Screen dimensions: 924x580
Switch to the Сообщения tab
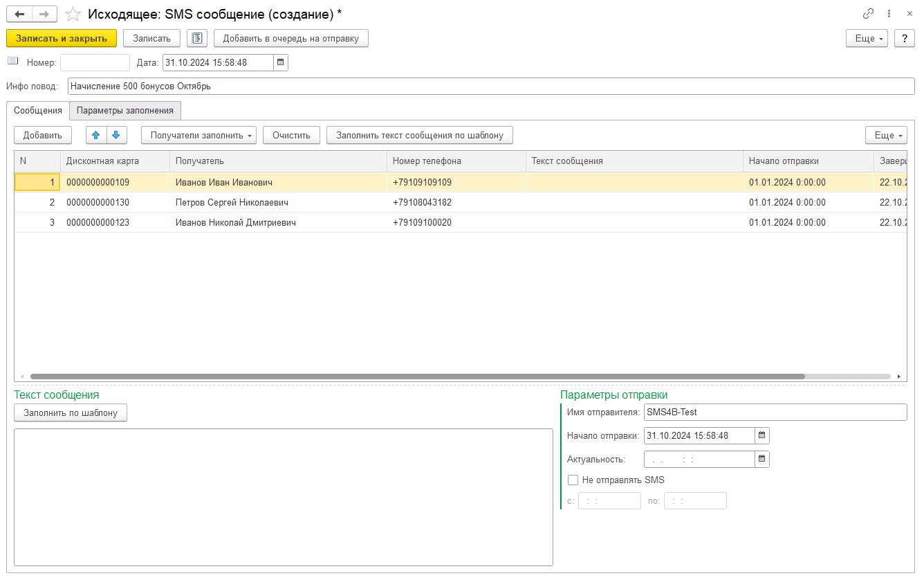[38, 110]
